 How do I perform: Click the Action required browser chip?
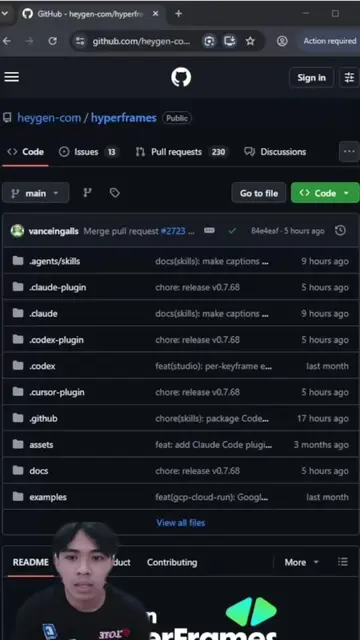(x=329, y=41)
